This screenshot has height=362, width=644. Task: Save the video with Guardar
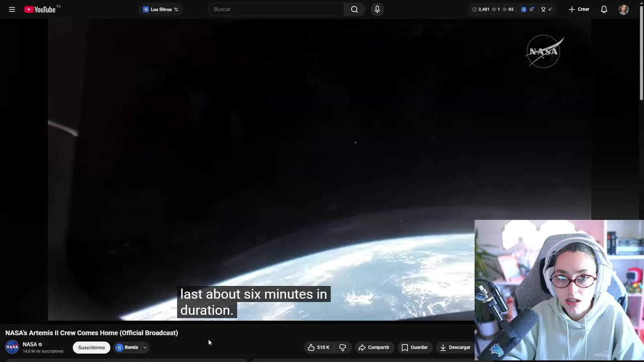(415, 347)
